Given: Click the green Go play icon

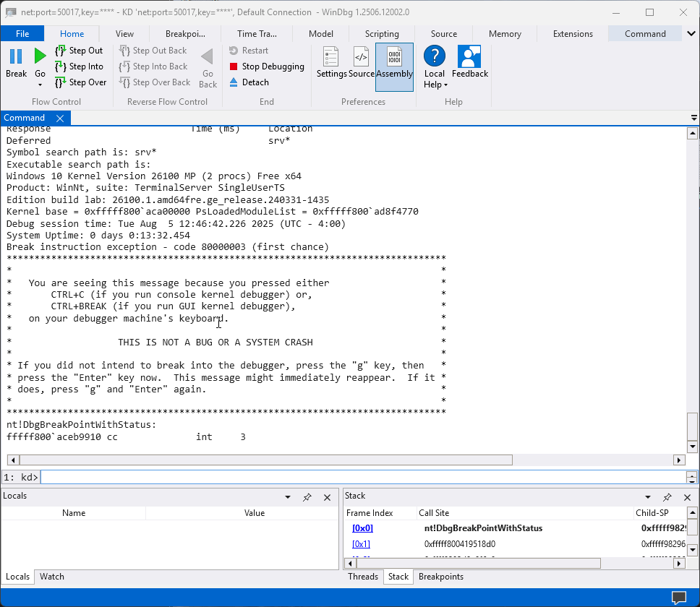Looking at the screenshot, I should [40, 56].
